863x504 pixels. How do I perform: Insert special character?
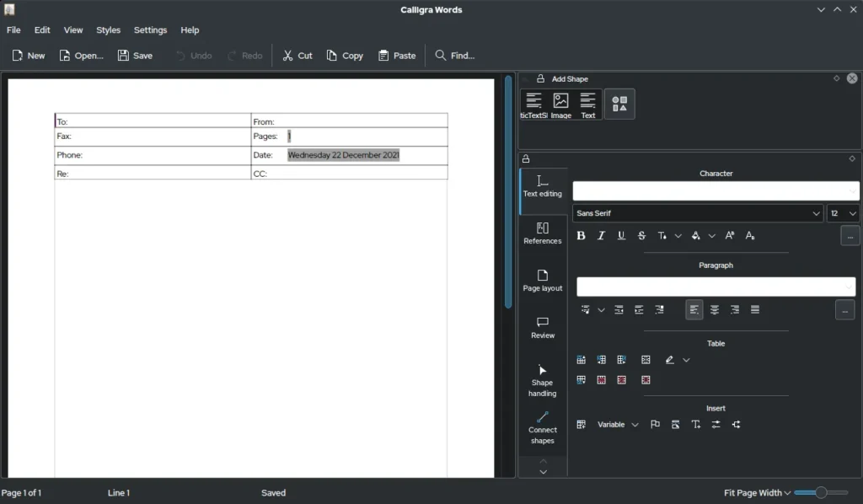pos(695,425)
